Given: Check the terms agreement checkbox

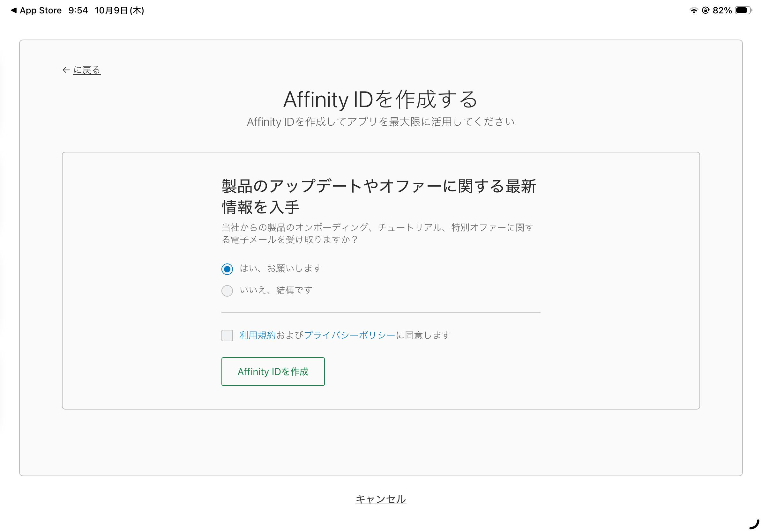Looking at the screenshot, I should [227, 335].
